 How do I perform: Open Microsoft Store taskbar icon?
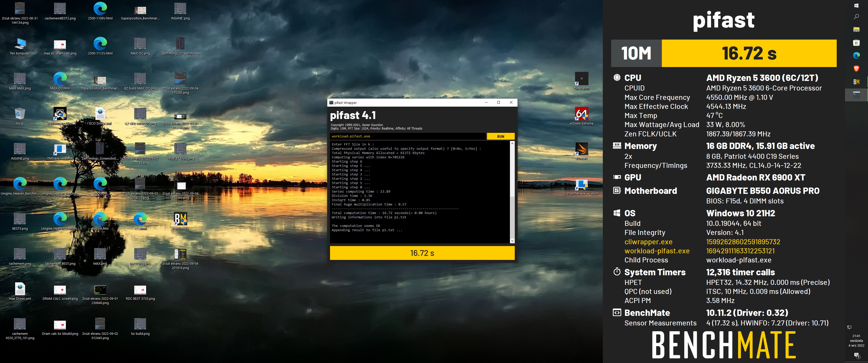point(856,42)
